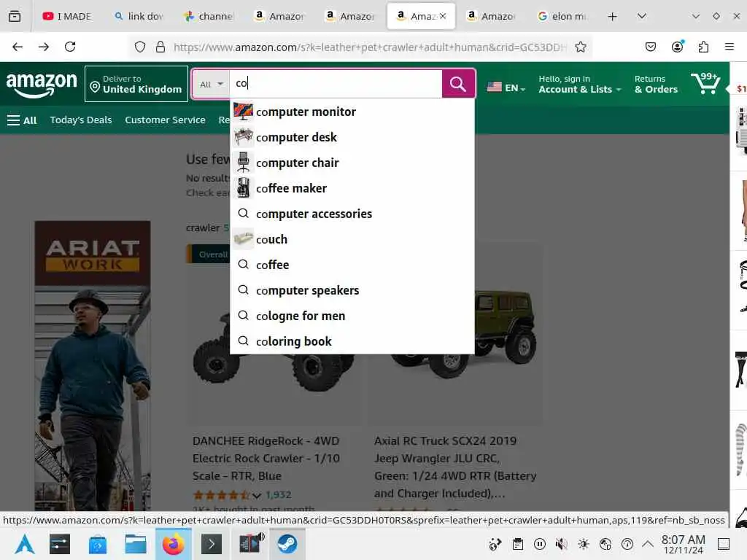Choose the computer accessories suggestion
Screen dimensions: 747x560
(x=352, y=214)
